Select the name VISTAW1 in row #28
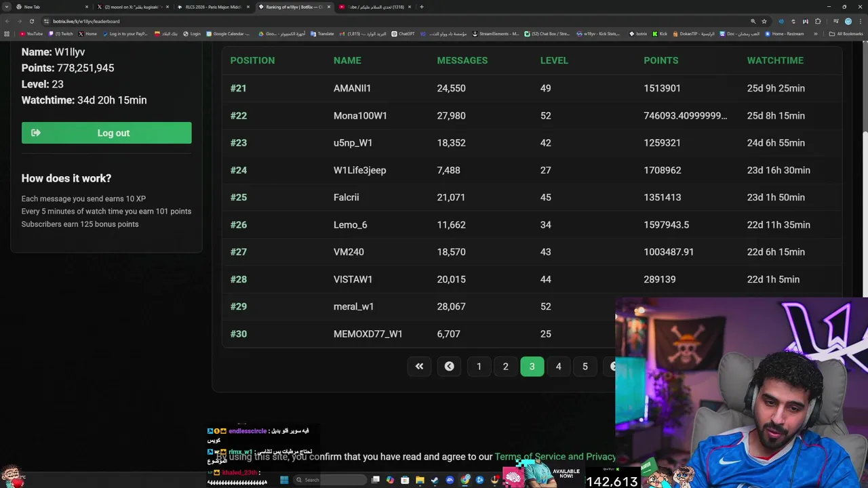Viewport: 868px width, 488px height. click(353, 279)
